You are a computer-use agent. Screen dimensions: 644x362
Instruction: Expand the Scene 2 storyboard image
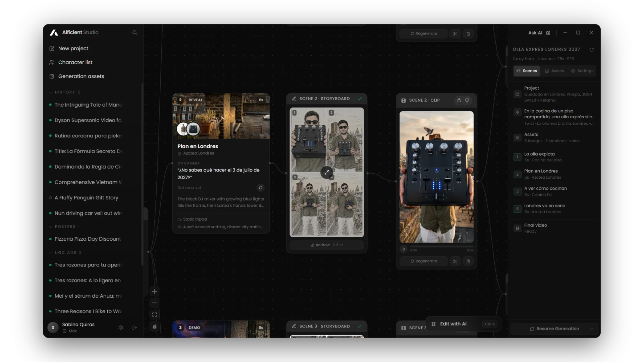[x=327, y=172]
